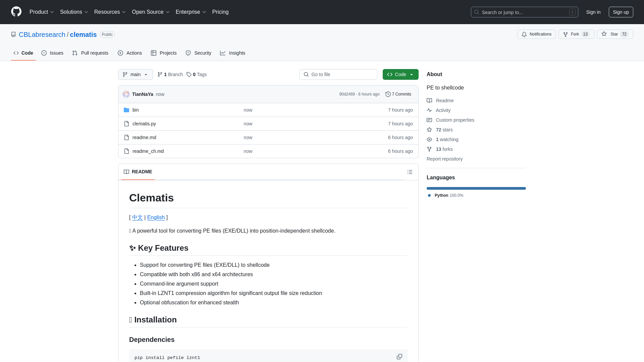Viewport: 644px width, 362px height.
Task: Click the README outline list icon
Action: [410, 172]
